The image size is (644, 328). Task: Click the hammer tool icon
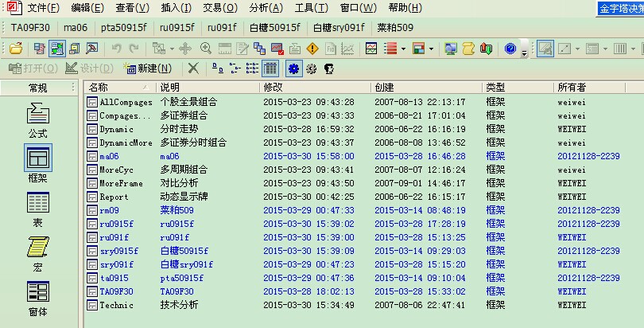tap(91, 49)
